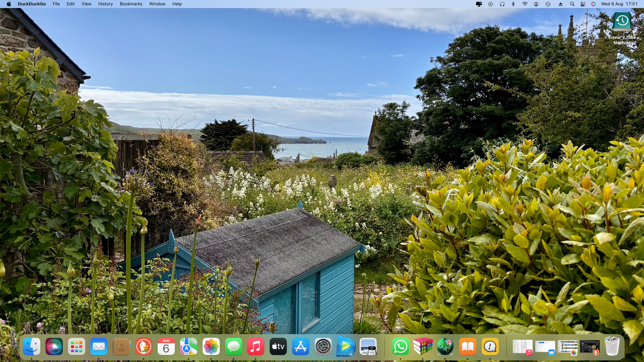Open the Apple menu
The height and width of the screenshot is (362, 644).
[9, 4]
